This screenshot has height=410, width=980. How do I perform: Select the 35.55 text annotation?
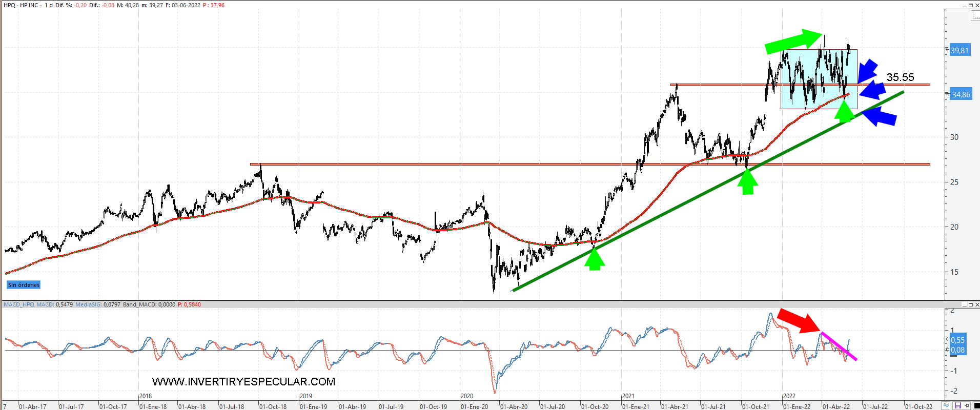pos(900,77)
